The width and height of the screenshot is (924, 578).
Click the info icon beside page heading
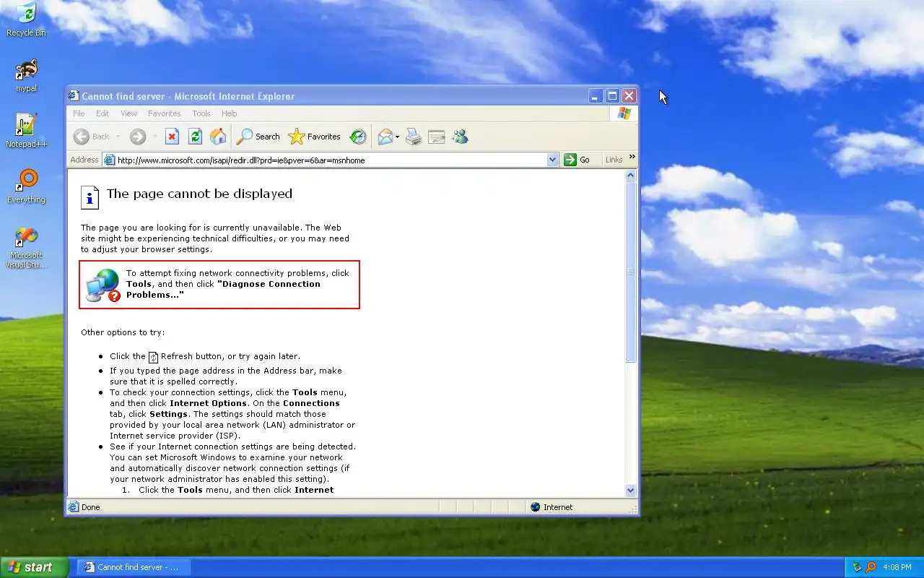tap(90, 197)
